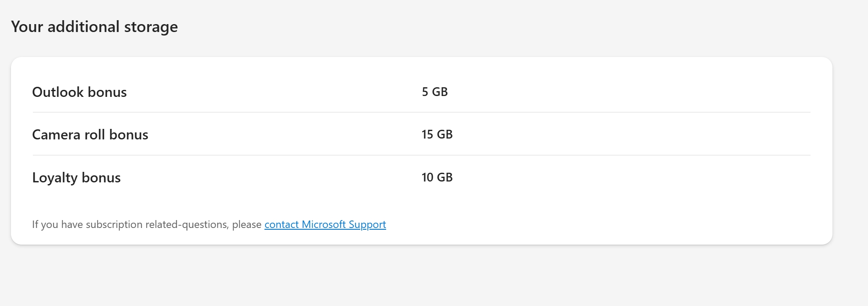Click the word 'please' before the support link
Screen dimensions: 868x306
pyautogui.click(x=247, y=224)
